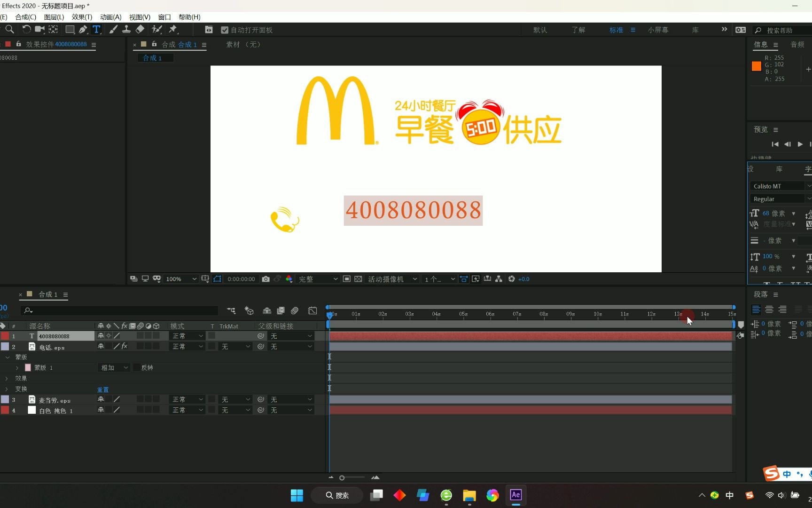Select the Brush tool
Viewport: 812px width, 508px height.
[113, 29]
